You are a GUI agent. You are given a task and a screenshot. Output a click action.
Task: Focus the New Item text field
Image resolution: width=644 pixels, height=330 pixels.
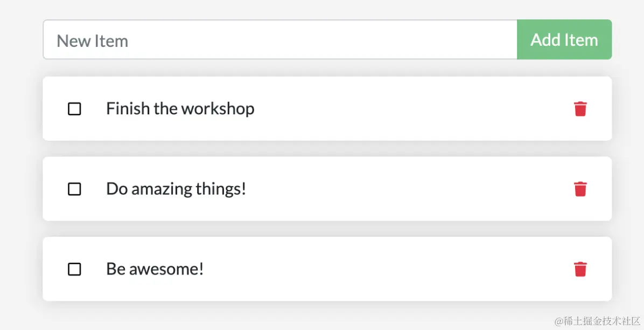[x=280, y=40]
